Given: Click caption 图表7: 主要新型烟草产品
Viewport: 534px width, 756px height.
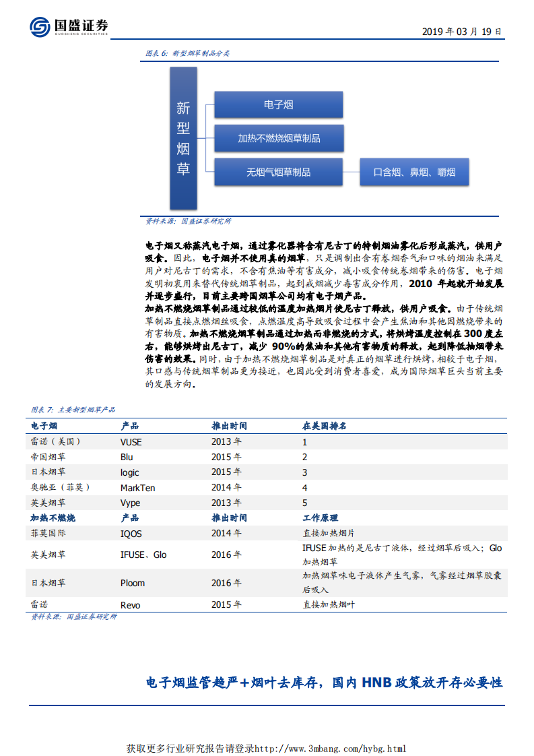Looking at the screenshot, I should 73,410.
